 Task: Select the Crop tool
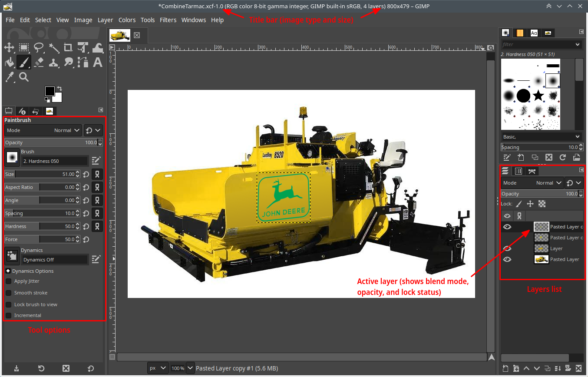(x=68, y=47)
